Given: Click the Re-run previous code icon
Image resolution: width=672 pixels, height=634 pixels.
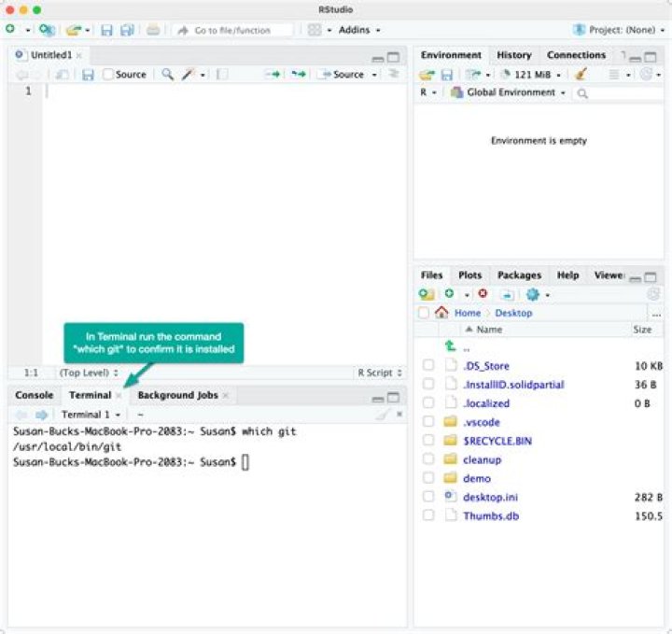Looking at the screenshot, I should [299, 74].
